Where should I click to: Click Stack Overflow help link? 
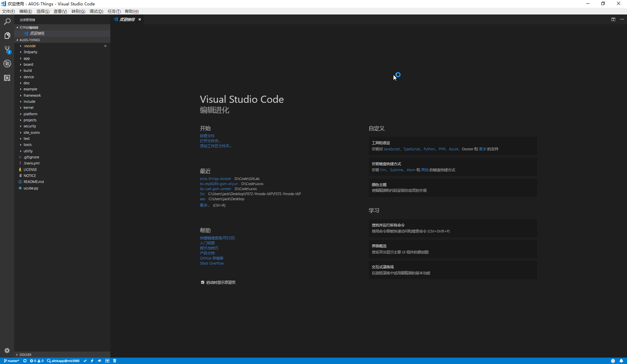pos(212,263)
